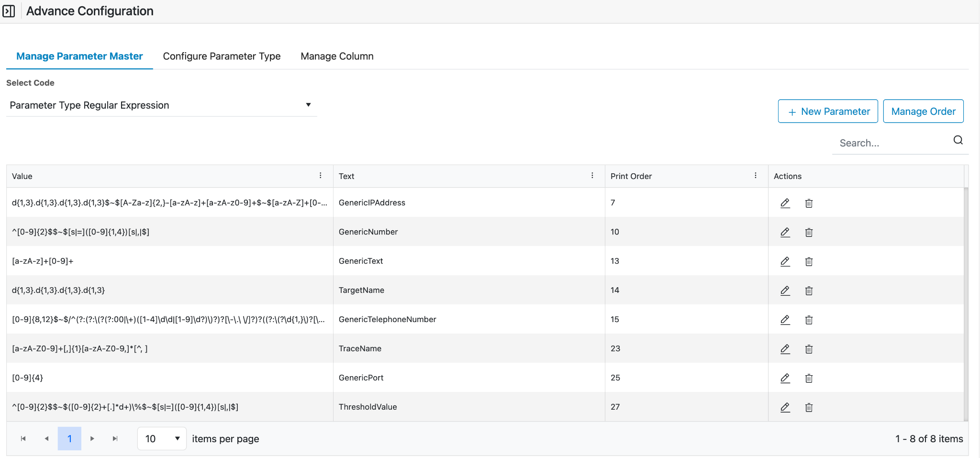Open the Print Order column menu

pyautogui.click(x=756, y=176)
